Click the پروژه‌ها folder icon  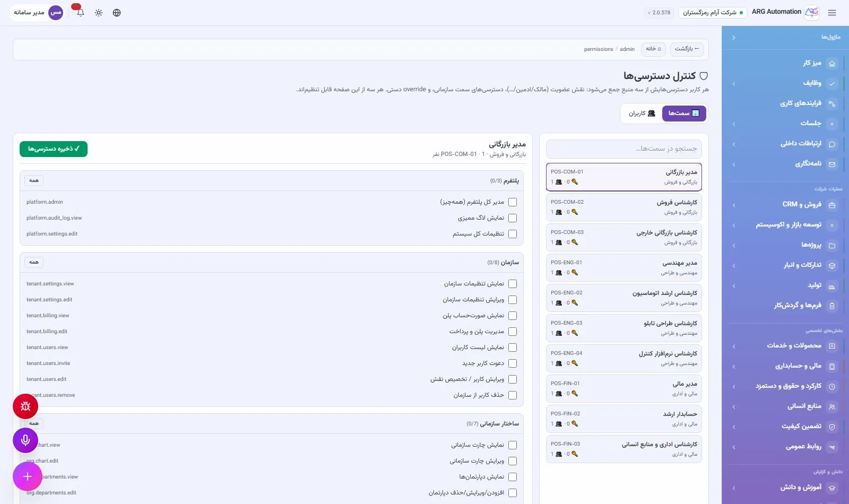(832, 246)
